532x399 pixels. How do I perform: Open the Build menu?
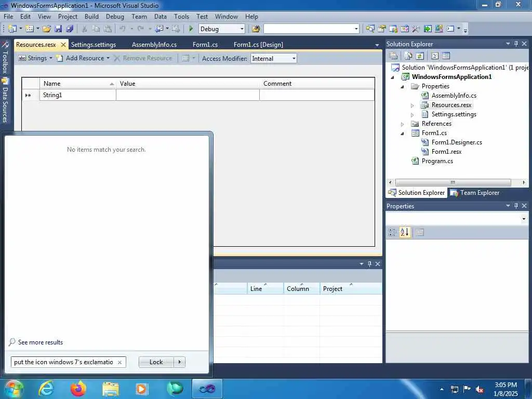tap(91, 16)
